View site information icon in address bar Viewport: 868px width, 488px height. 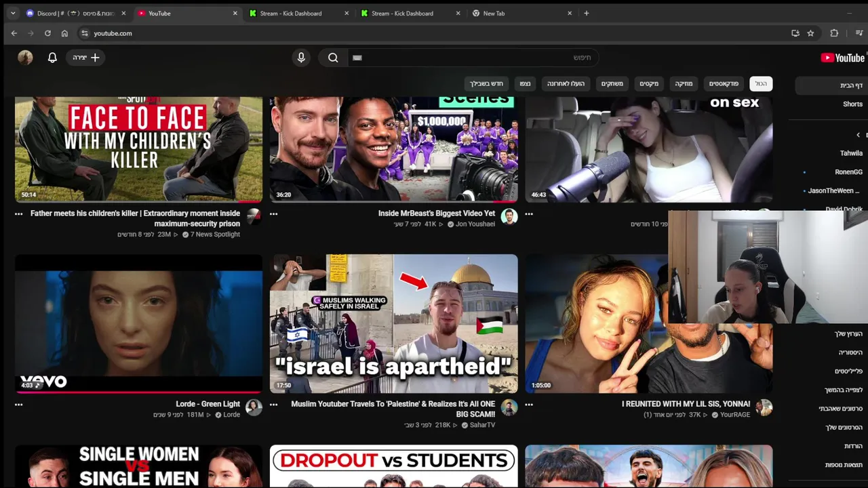(x=84, y=33)
